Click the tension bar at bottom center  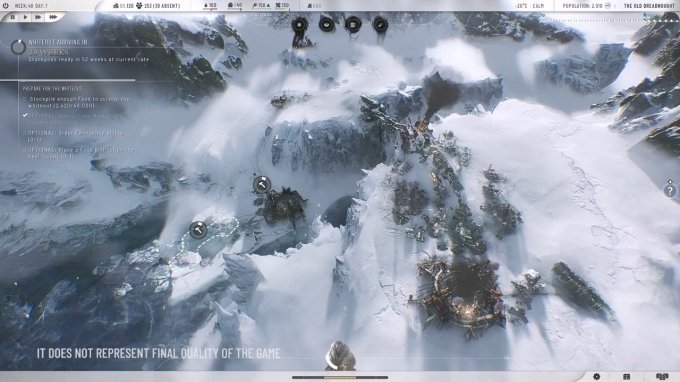pos(340,378)
